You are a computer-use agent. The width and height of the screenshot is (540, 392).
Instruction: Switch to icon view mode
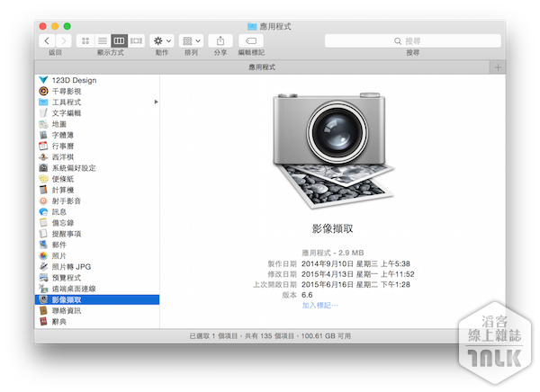click(85, 41)
